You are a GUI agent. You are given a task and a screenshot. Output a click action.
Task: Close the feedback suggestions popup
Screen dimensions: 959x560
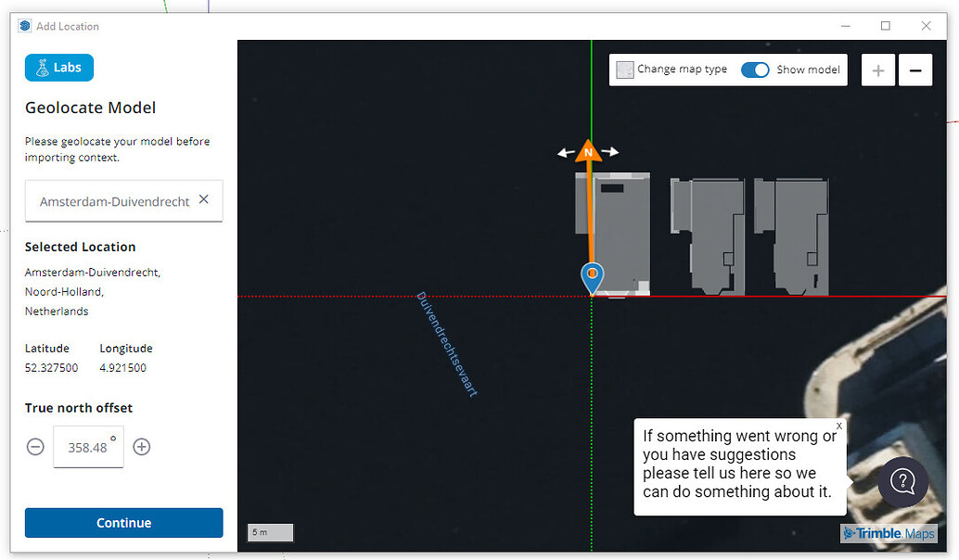pos(839,426)
